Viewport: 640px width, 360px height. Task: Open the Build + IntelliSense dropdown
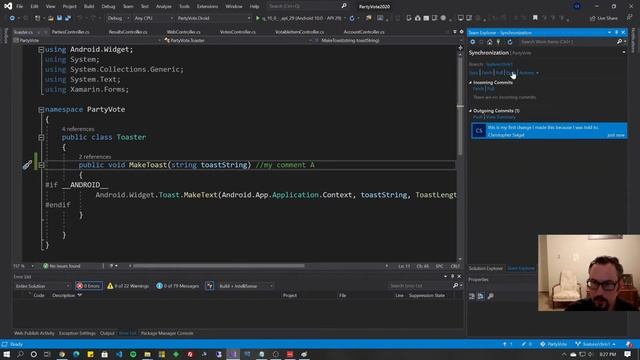(246, 286)
